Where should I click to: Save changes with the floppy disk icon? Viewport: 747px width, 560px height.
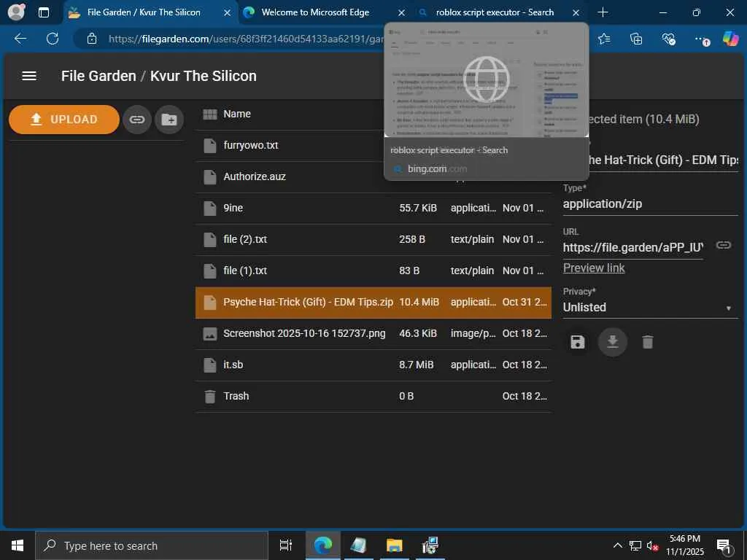(x=578, y=342)
